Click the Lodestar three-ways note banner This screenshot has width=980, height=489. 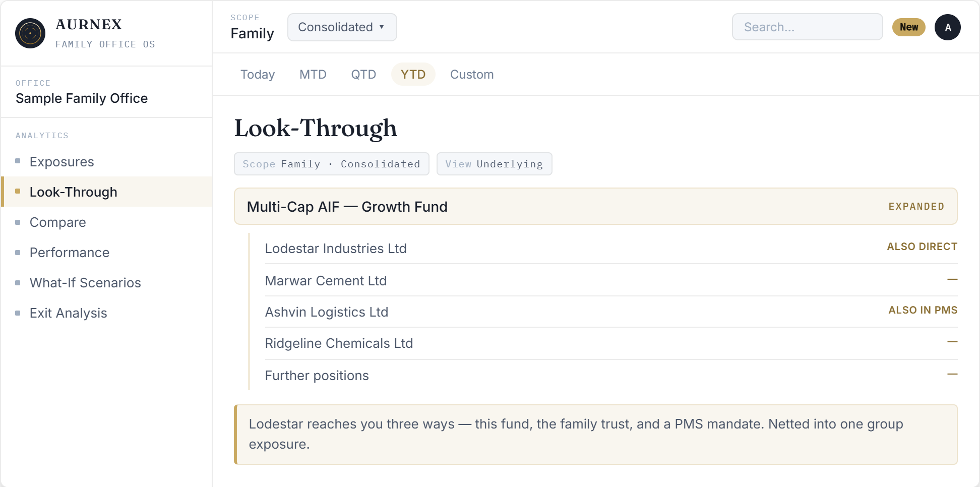coord(595,434)
